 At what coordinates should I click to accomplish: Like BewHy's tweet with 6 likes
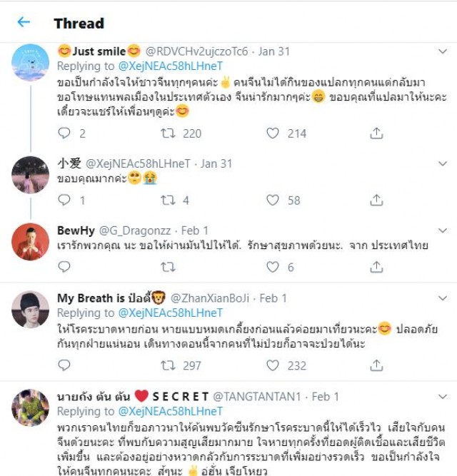pyautogui.click(x=273, y=267)
